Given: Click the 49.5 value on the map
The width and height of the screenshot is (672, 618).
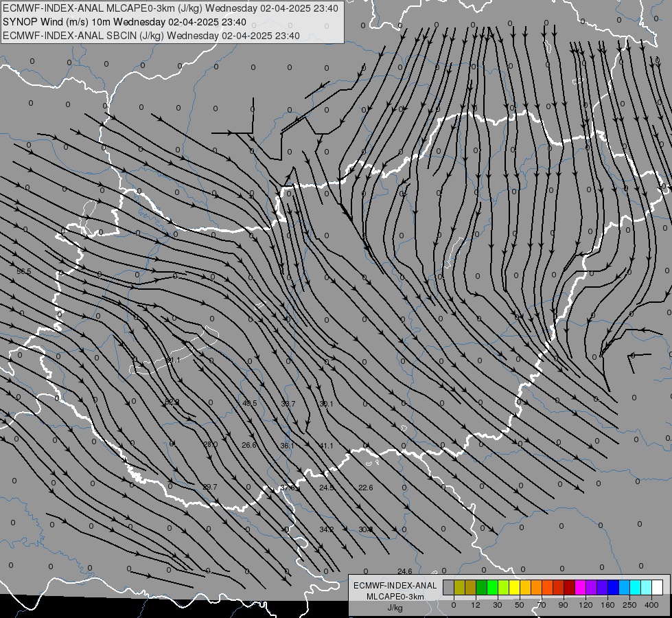Looking at the screenshot, I should click(250, 403).
